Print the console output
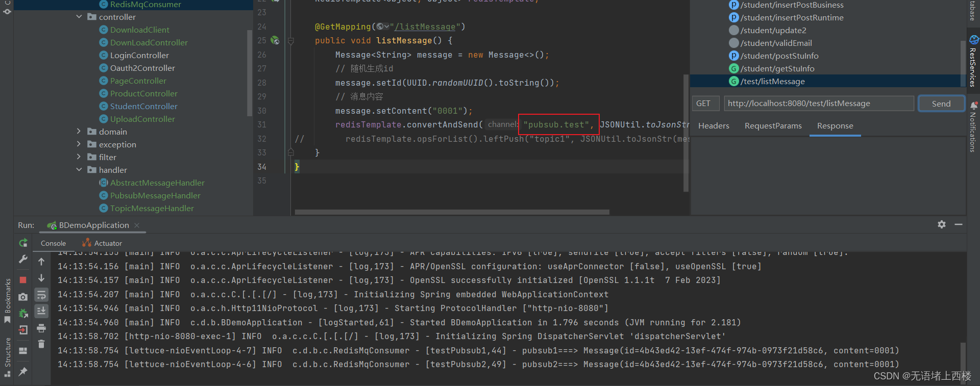 41,328
